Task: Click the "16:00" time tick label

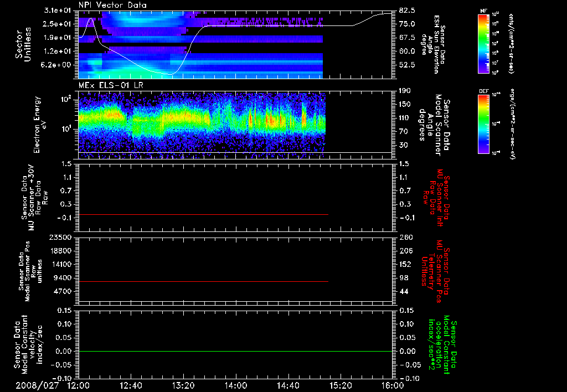Action: pyautogui.click(x=393, y=385)
